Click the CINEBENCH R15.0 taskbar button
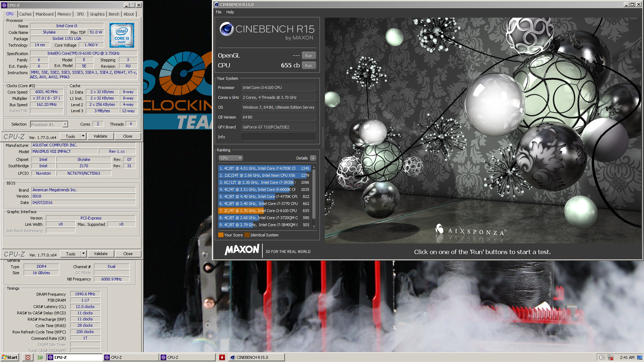 (256, 357)
